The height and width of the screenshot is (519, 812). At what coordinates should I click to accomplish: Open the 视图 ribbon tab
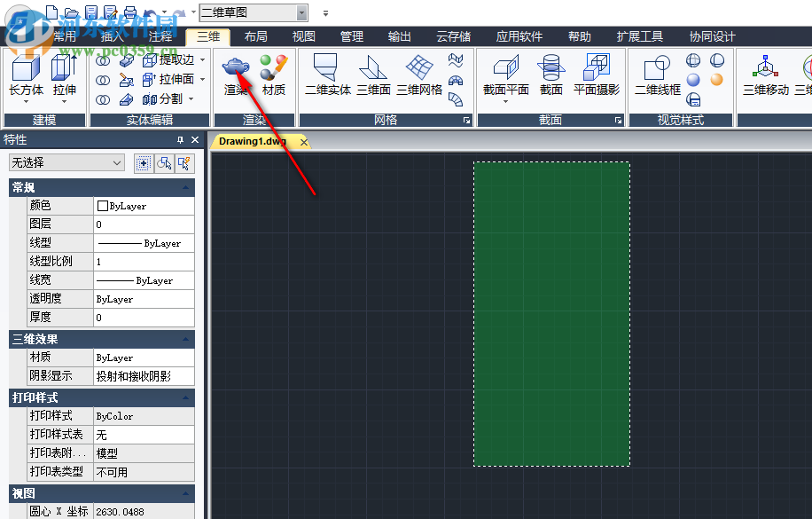(x=303, y=37)
